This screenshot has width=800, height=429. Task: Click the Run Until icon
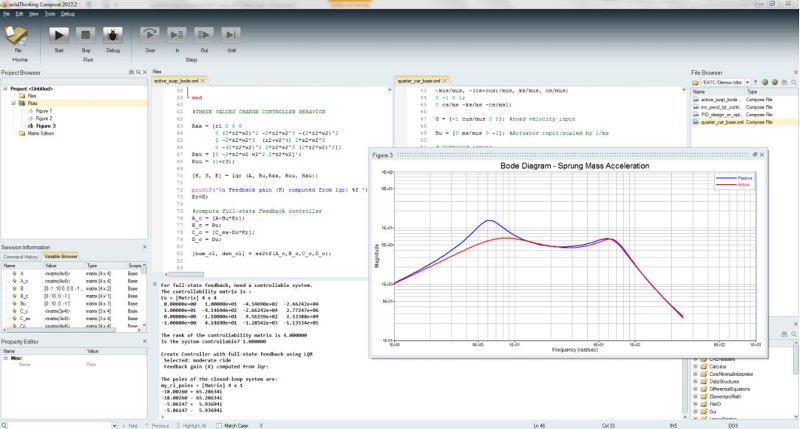tap(231, 33)
